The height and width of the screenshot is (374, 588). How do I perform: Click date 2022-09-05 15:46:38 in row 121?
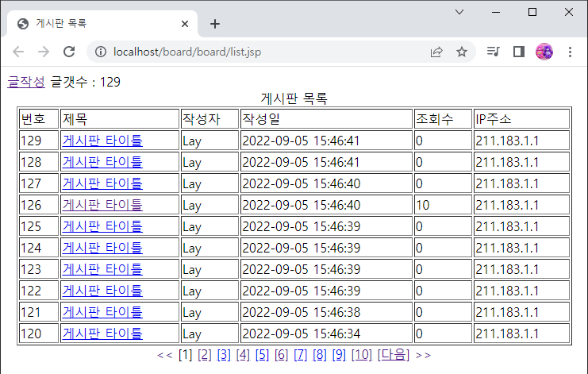pyautogui.click(x=301, y=312)
